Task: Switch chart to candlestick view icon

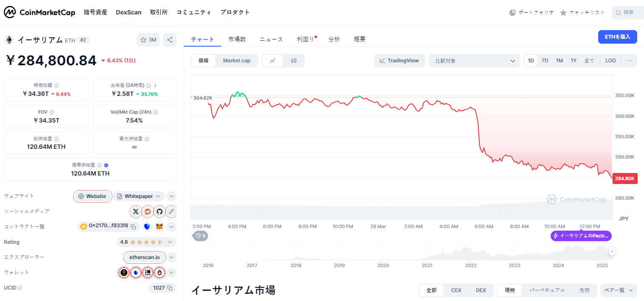Action: (294, 61)
